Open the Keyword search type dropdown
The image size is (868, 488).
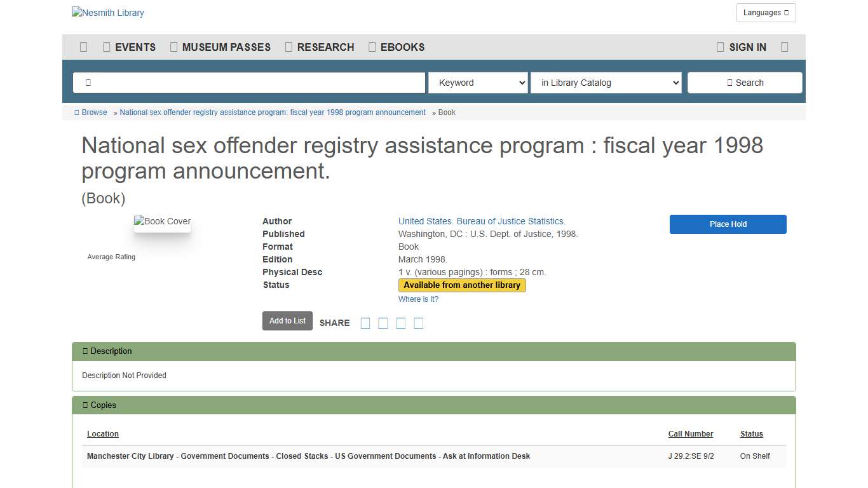point(478,82)
